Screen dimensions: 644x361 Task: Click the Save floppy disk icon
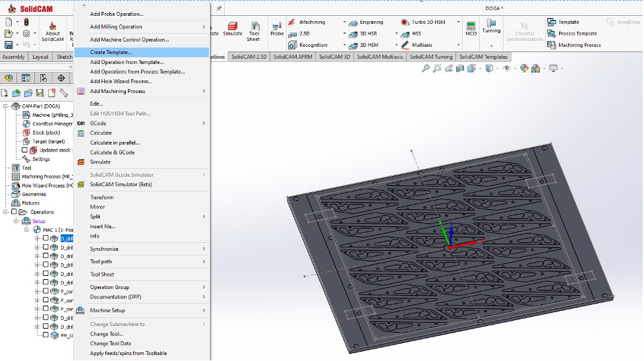(x=9, y=44)
